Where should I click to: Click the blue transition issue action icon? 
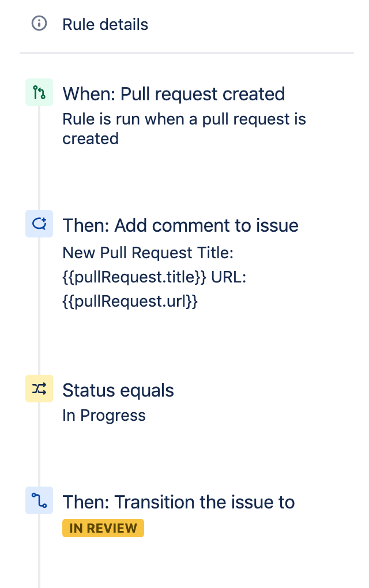pos(38,500)
